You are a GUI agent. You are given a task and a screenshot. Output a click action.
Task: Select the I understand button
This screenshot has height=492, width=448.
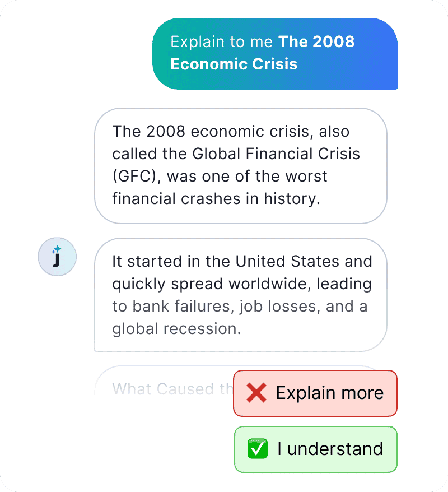(x=316, y=449)
